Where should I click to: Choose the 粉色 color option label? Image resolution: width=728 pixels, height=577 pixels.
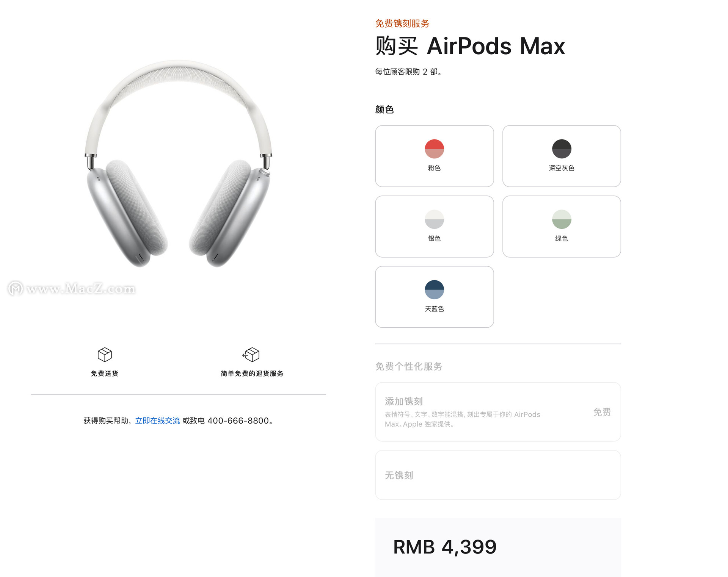tap(434, 168)
